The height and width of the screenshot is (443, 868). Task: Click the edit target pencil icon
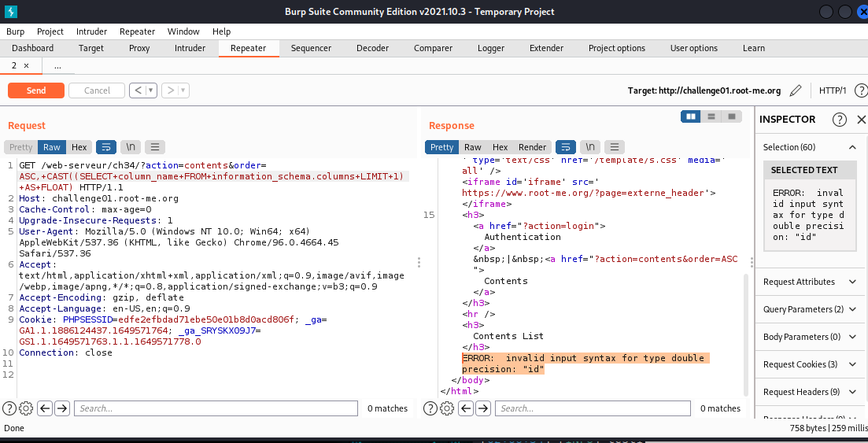[796, 90]
